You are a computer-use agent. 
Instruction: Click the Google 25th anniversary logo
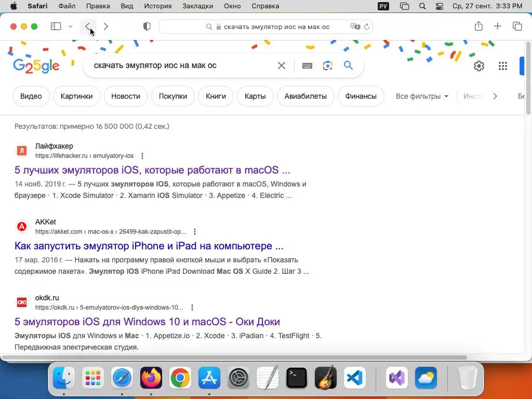[x=36, y=66]
